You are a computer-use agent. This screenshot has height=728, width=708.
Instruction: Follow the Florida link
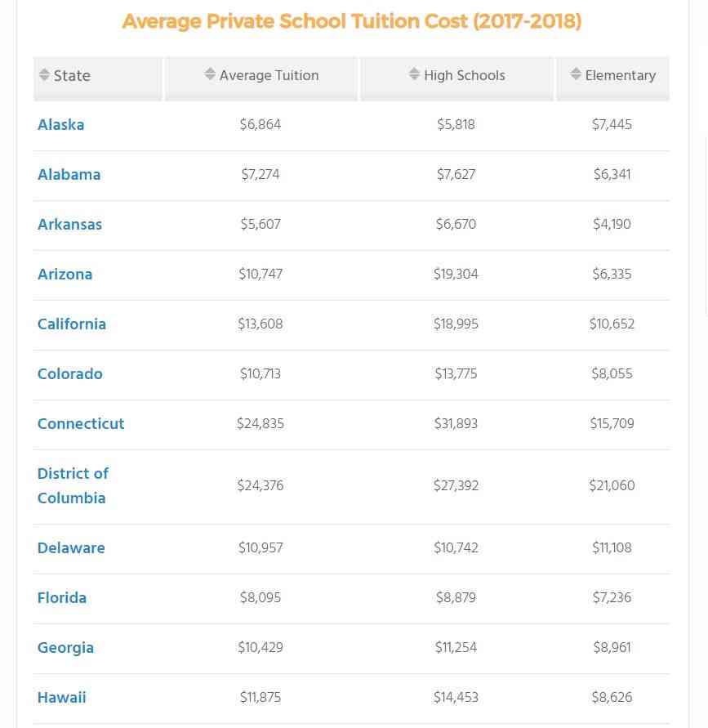[x=62, y=598]
